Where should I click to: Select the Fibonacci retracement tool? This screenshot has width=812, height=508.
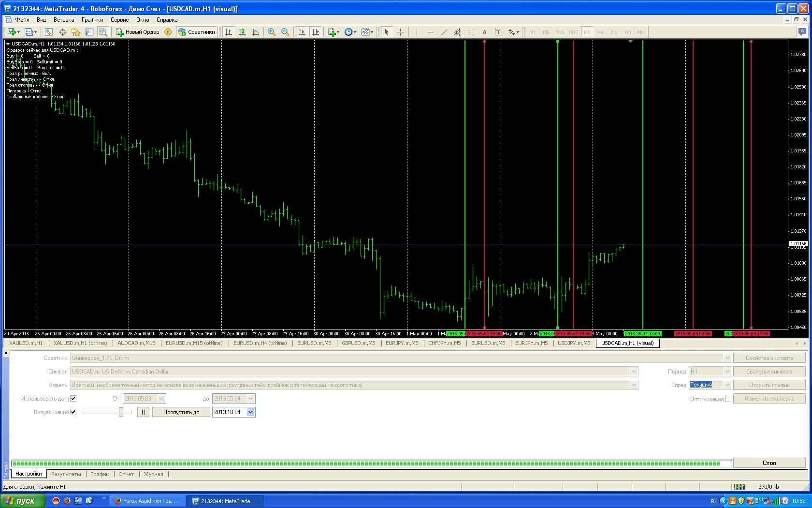point(471,32)
